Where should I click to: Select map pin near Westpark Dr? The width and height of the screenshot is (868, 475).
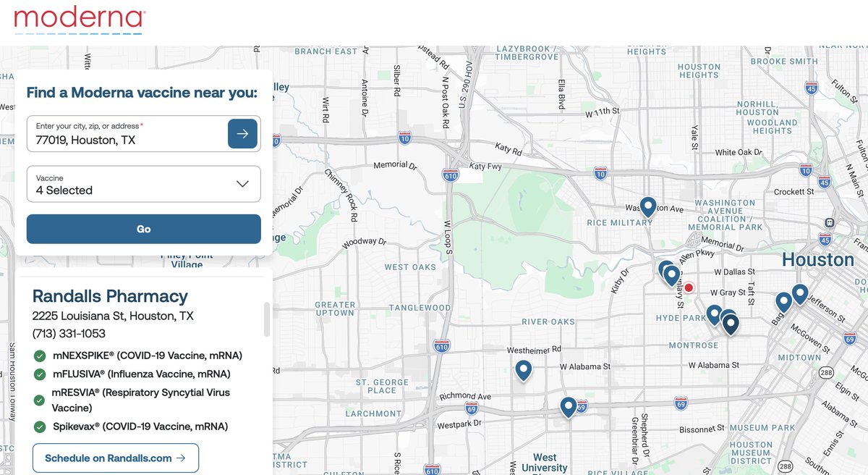click(569, 407)
